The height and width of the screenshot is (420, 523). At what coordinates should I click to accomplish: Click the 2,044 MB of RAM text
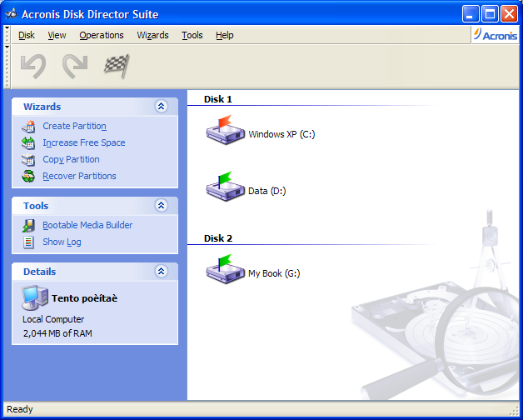tap(57, 333)
